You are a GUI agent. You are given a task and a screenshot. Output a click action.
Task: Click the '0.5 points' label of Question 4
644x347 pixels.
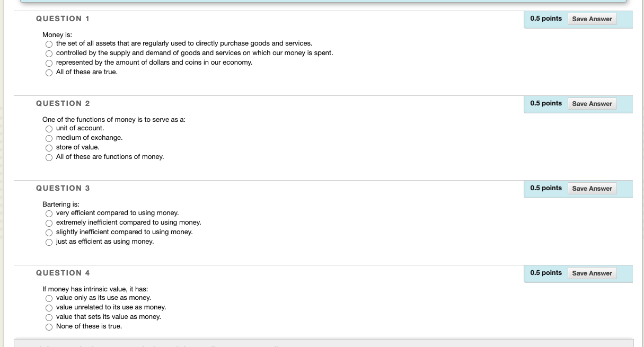(x=546, y=273)
